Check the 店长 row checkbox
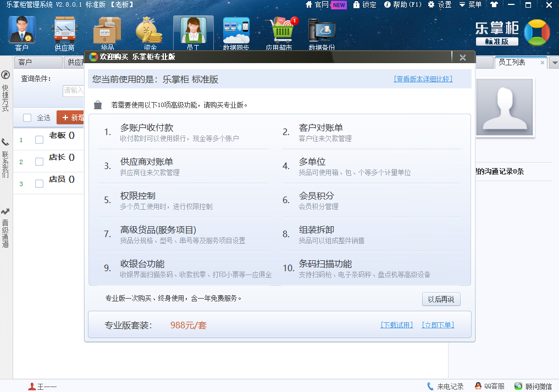Image resolution: width=559 pixels, height=392 pixels. pyautogui.click(x=39, y=161)
